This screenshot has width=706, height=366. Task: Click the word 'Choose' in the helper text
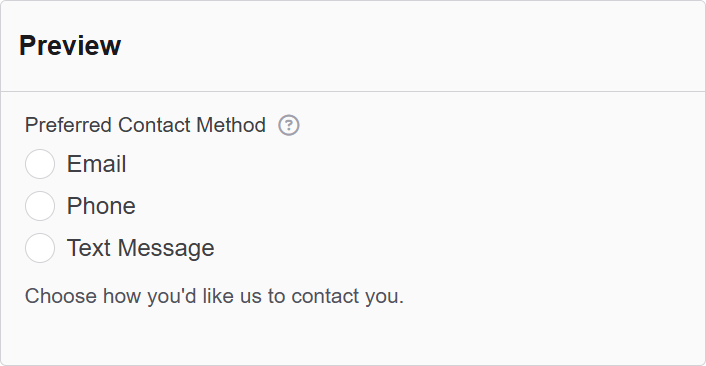[x=61, y=296]
